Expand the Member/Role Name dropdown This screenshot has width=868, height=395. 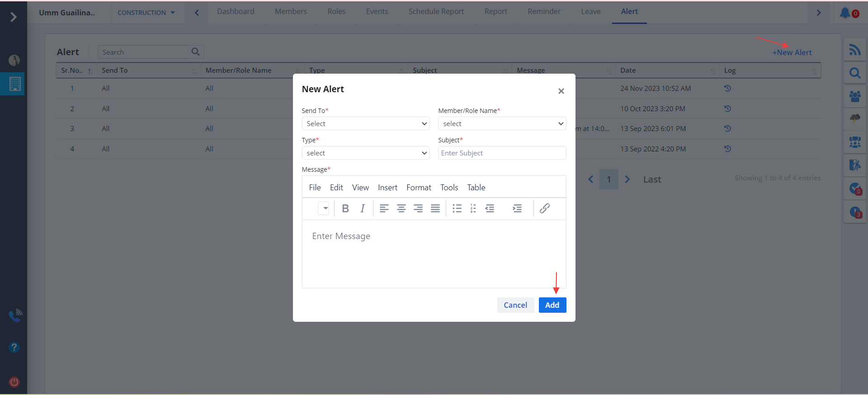click(x=502, y=124)
